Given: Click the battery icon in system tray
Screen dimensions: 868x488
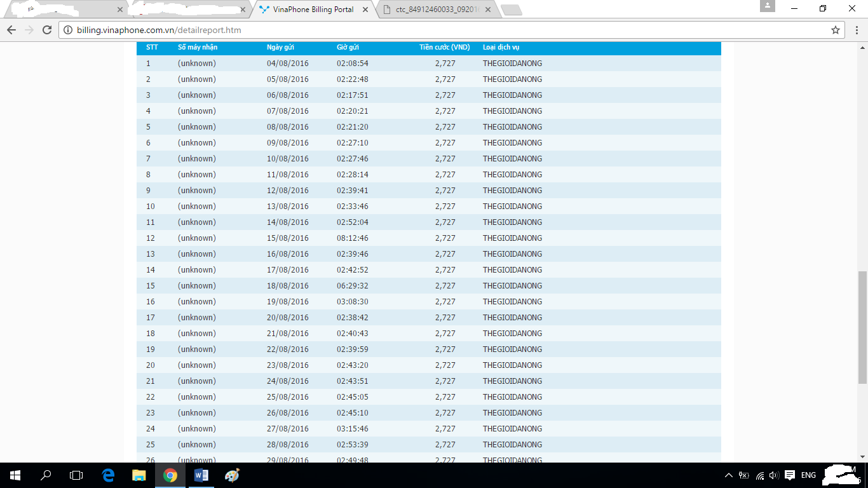Looking at the screenshot, I should (x=743, y=475).
